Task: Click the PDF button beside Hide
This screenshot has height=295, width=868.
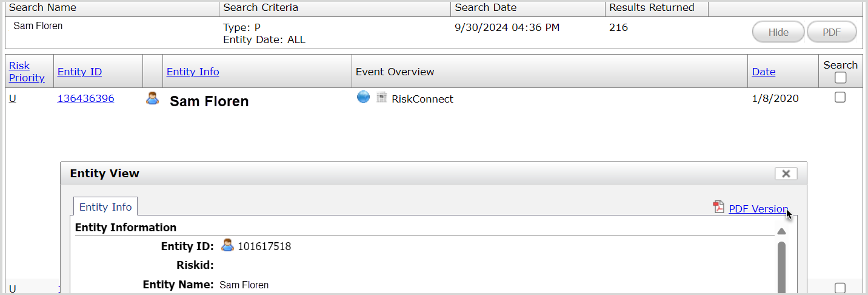Action: (831, 32)
